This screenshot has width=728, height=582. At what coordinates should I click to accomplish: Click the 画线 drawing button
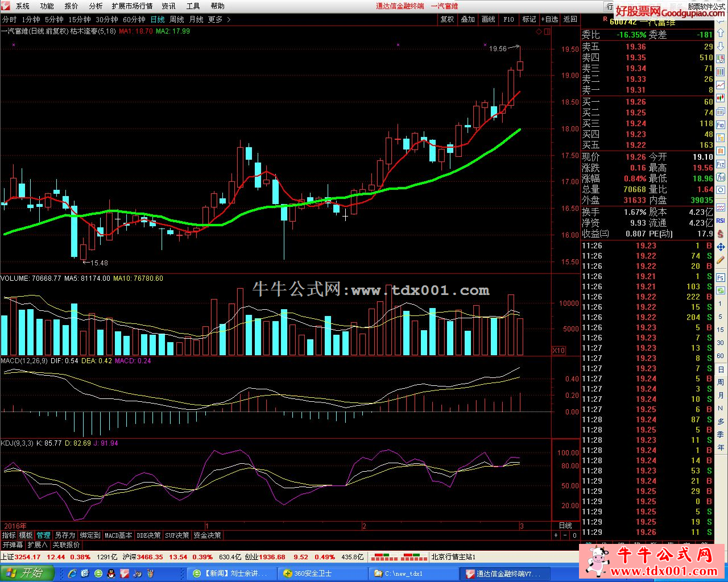(488, 19)
